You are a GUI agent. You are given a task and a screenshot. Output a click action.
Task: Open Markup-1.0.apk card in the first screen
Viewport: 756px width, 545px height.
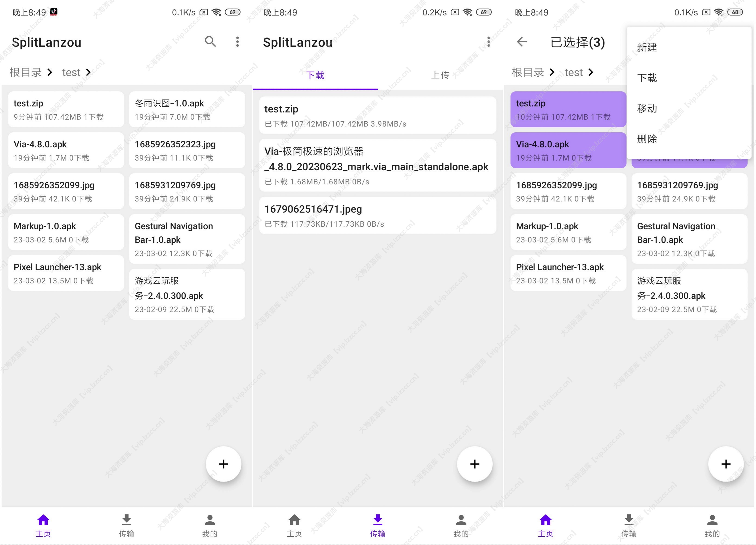pyautogui.click(x=66, y=232)
